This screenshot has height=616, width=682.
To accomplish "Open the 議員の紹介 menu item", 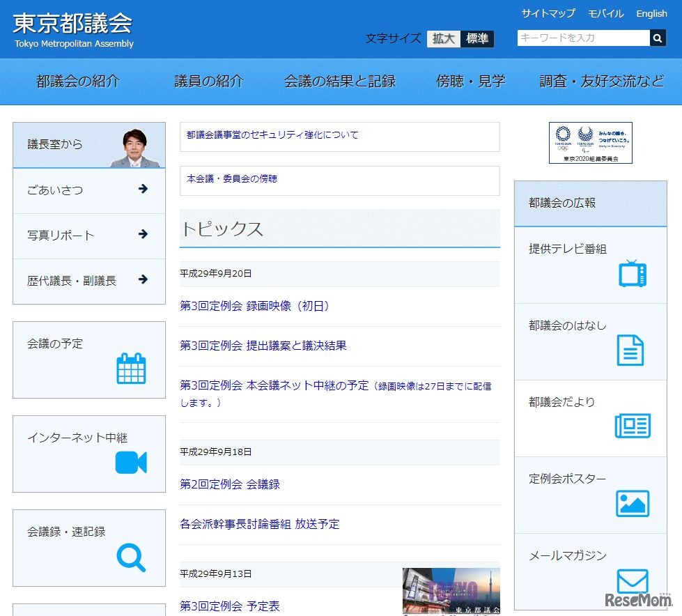I will coord(208,81).
